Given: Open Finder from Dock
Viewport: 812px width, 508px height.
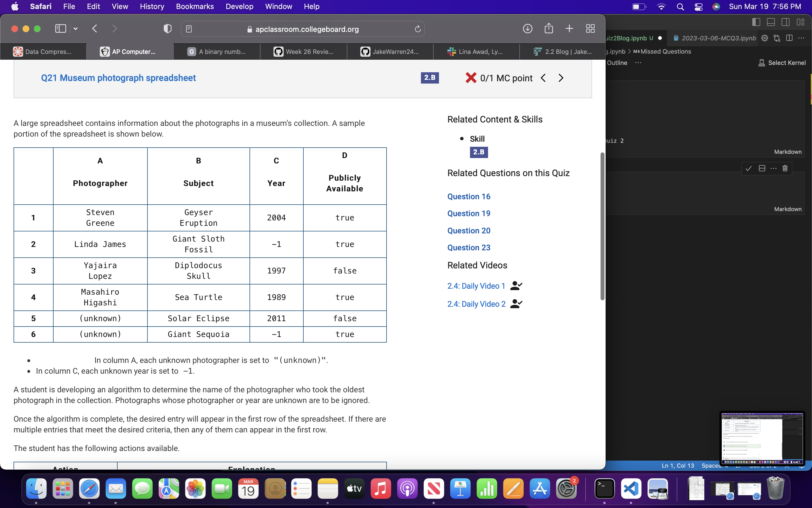Looking at the screenshot, I should coord(36,489).
